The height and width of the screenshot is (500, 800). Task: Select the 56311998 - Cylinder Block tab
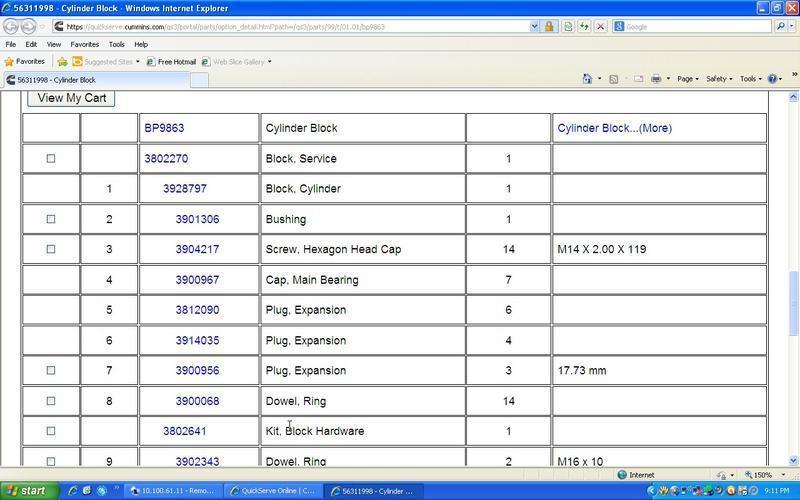tap(96, 80)
